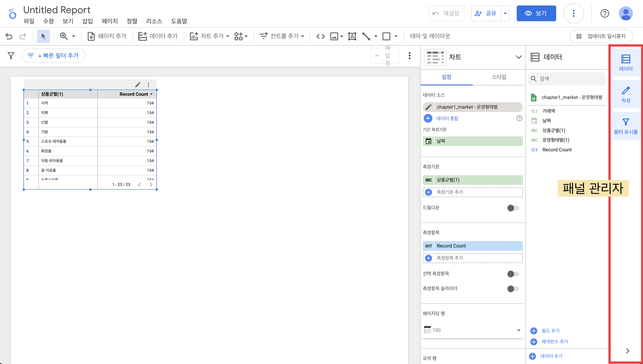Click the embed URL code icon
The height and width of the screenshot is (364, 643).
pyautogui.click(x=320, y=36)
